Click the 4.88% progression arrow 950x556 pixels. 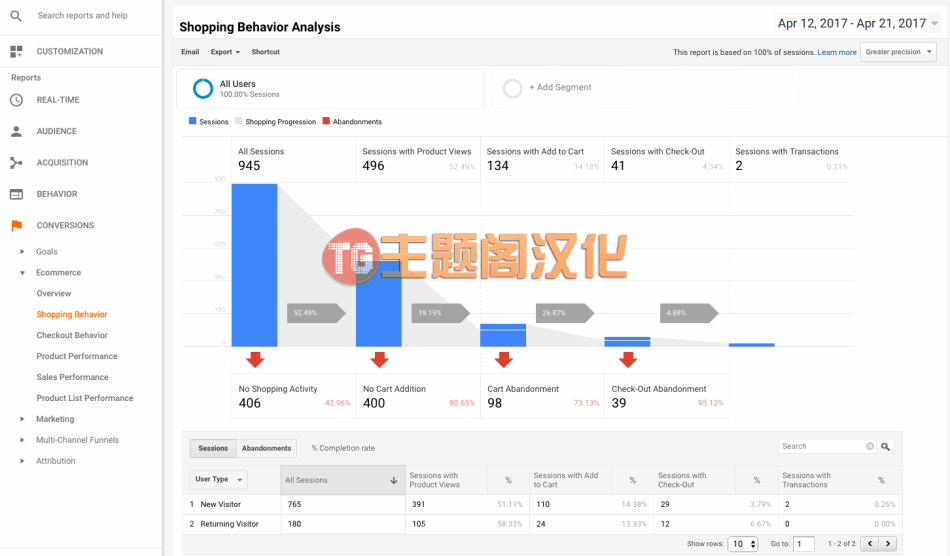tap(689, 313)
